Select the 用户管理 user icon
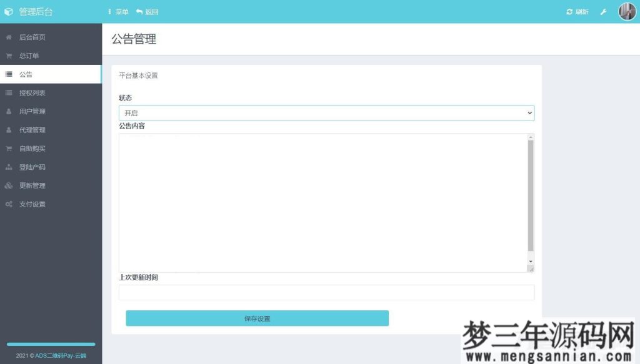The height and width of the screenshot is (364, 640). [x=7, y=111]
